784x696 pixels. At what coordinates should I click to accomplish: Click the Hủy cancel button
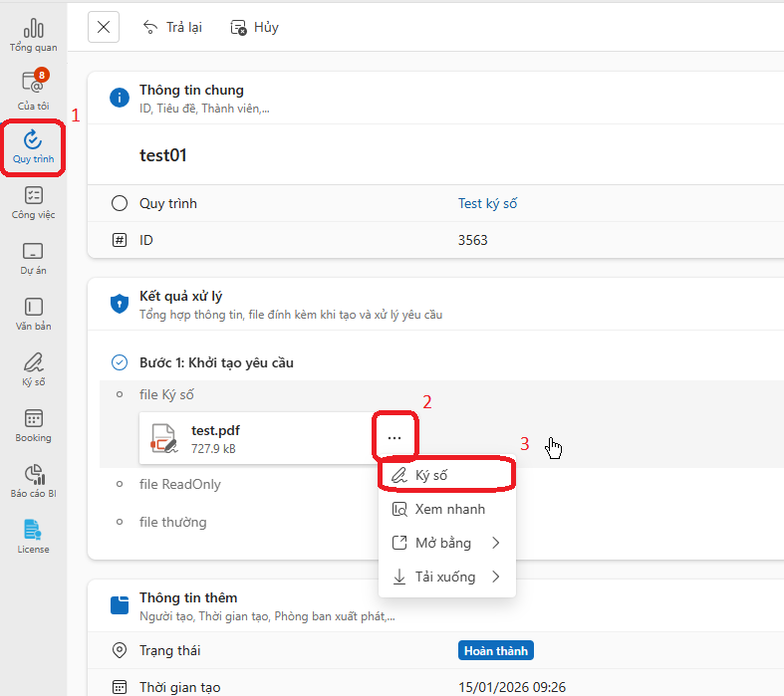254,27
